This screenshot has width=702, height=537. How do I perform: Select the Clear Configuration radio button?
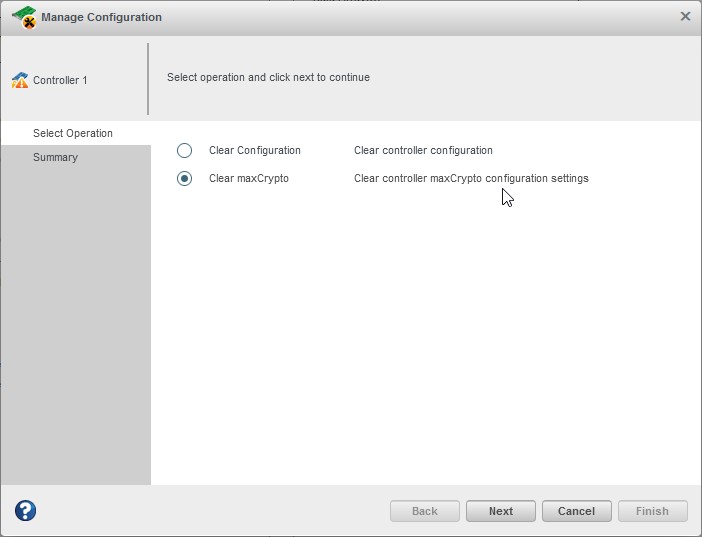[x=184, y=150]
